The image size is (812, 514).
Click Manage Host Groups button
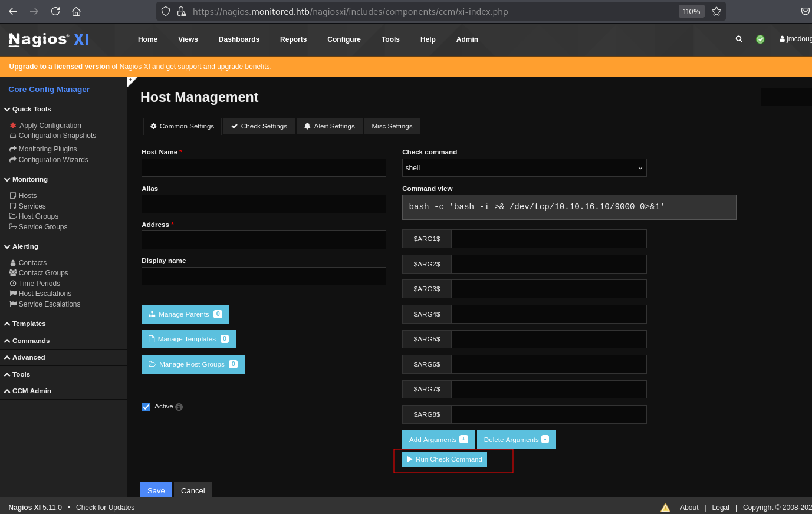pyautogui.click(x=193, y=364)
